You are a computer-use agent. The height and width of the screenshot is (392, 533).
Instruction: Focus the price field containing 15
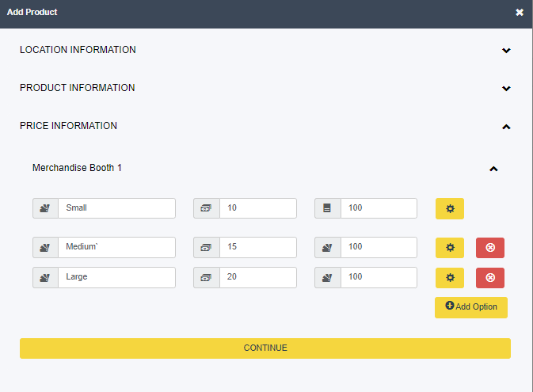[258, 248]
